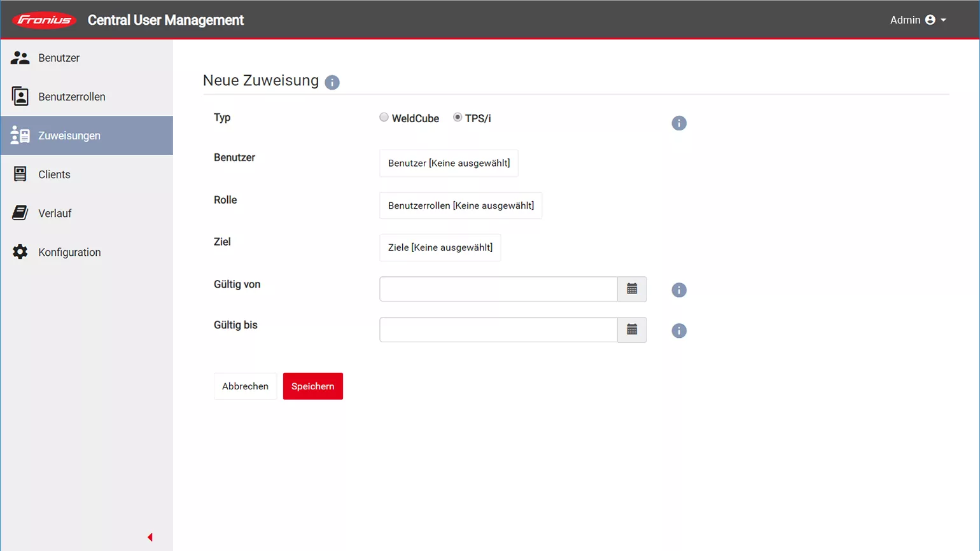Click info icon in the Typ row
This screenshot has height=551, width=980.
click(x=679, y=123)
